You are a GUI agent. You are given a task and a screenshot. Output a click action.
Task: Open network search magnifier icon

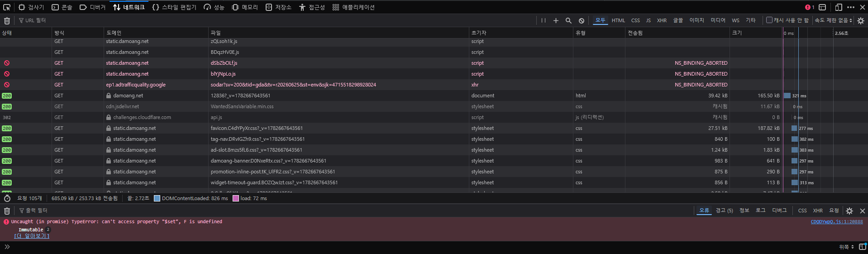pos(568,20)
